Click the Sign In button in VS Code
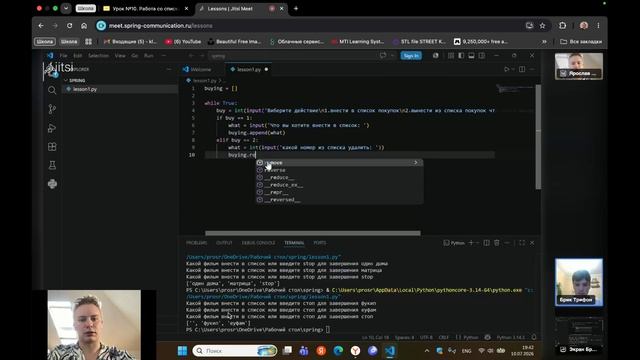 tap(411, 56)
